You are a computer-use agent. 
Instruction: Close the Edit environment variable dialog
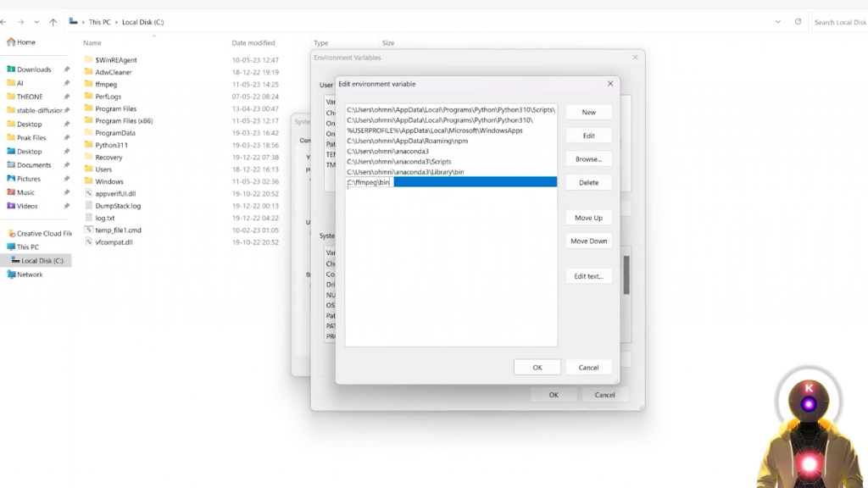coord(610,84)
